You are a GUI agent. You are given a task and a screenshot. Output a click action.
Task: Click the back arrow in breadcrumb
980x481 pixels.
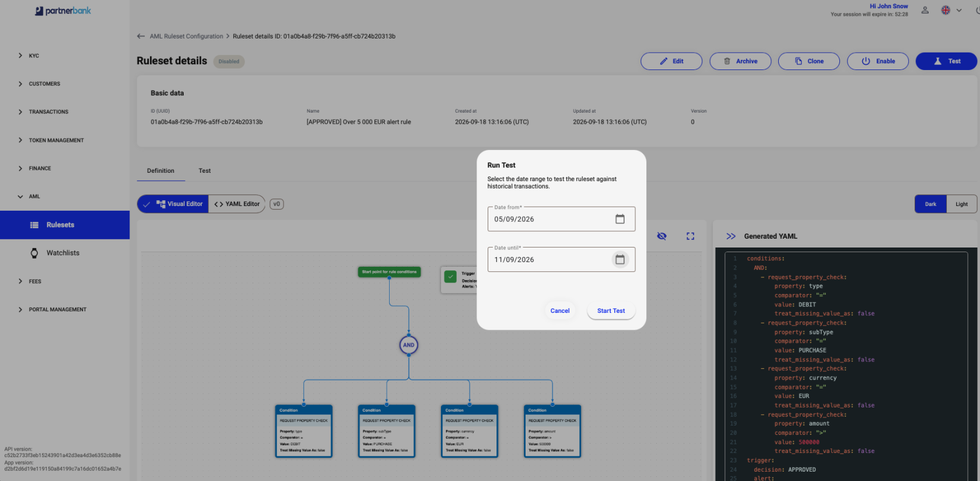[141, 36]
